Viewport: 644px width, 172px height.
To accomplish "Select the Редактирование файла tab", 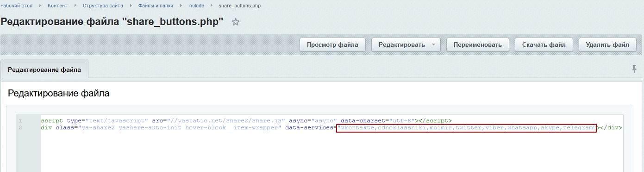I will coord(44,70).
